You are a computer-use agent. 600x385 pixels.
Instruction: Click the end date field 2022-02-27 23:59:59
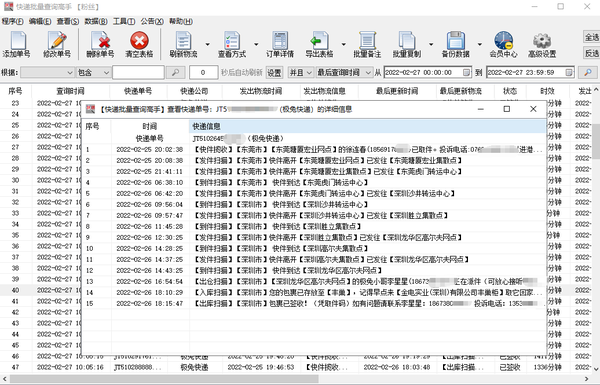[x=530, y=72]
